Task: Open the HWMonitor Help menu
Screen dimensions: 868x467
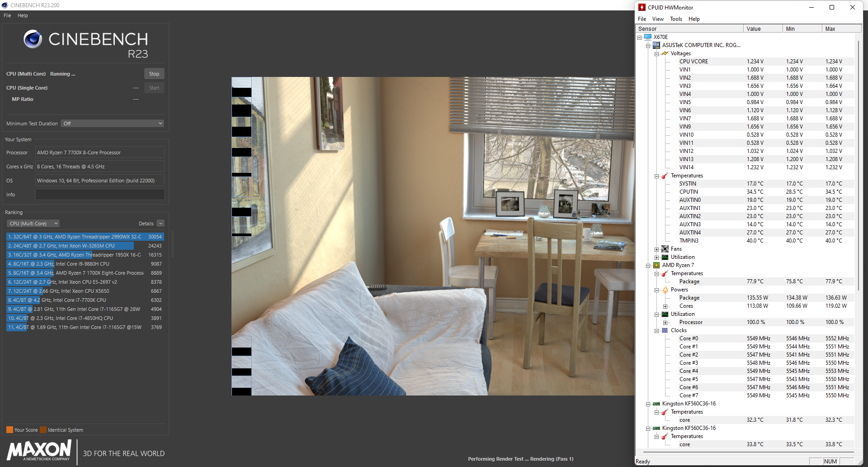Action: (694, 19)
